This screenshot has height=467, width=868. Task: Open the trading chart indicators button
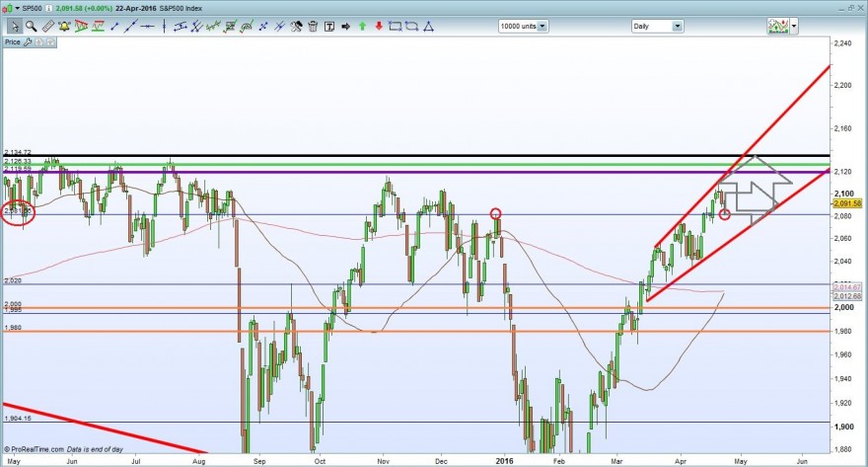(x=778, y=26)
